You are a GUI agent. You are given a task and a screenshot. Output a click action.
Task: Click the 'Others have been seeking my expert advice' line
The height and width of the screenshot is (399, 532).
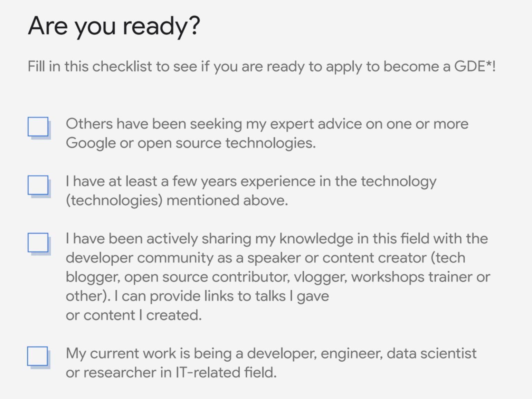pos(267,124)
